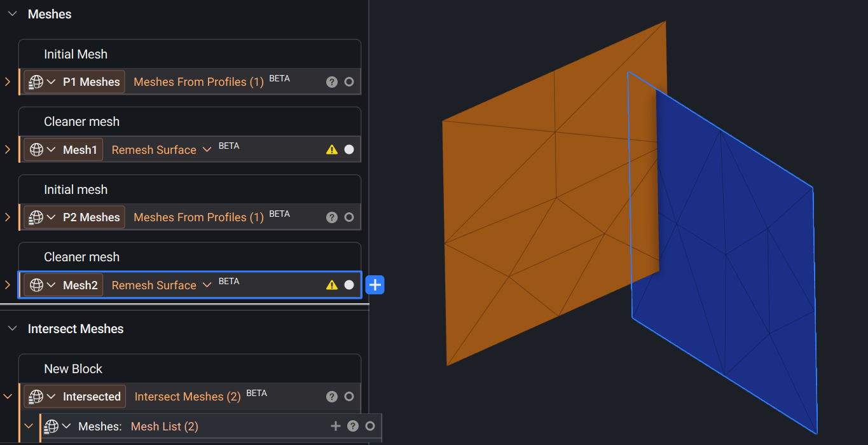The image size is (868, 445).
Task: Open the Mesh1 Remesh Surface dropdown
Action: (207, 150)
